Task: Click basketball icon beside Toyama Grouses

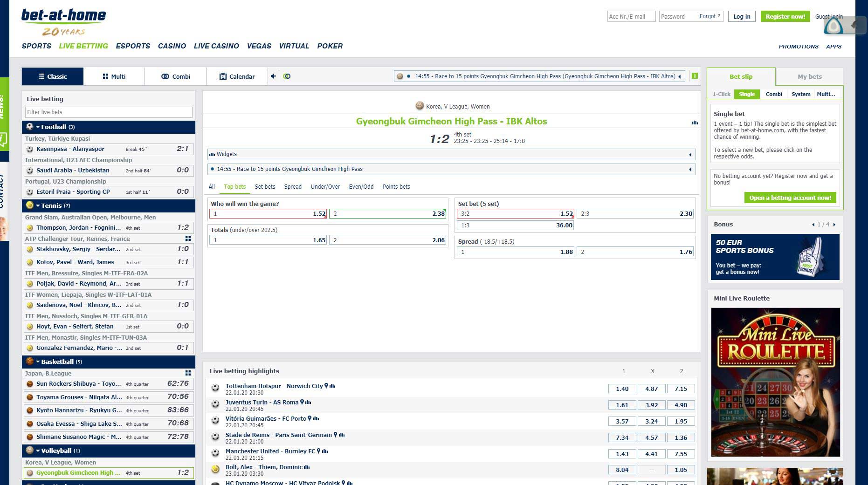Action: pos(30,397)
